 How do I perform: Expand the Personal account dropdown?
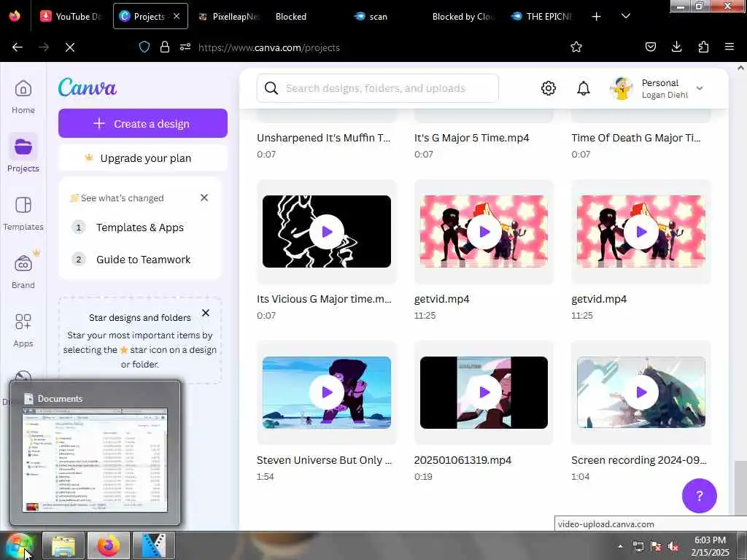pos(700,88)
